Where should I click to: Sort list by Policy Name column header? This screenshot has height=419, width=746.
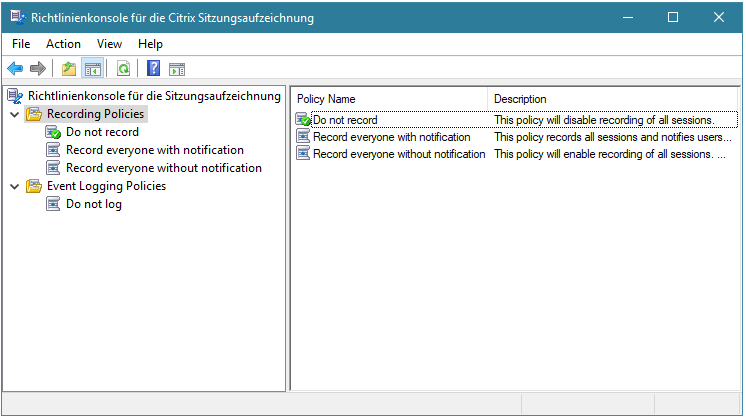(390, 99)
